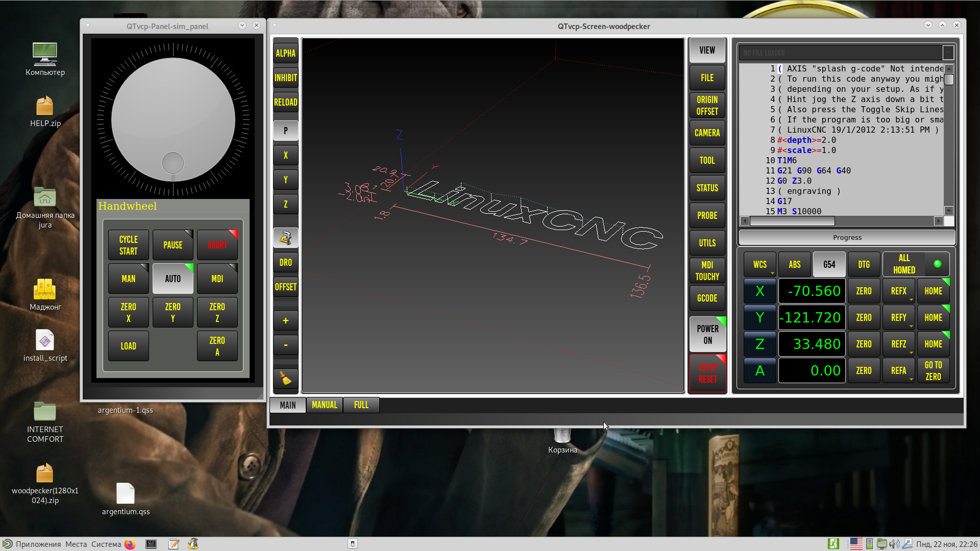Toggle the INHIBIT button in the graphics toolbar
This screenshot has height=551, width=980.
point(285,78)
